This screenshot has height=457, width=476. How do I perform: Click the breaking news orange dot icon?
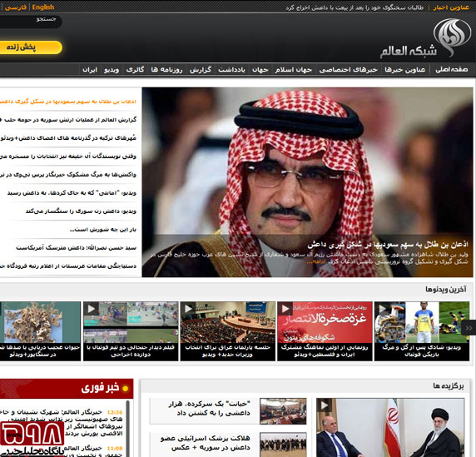[125, 389]
